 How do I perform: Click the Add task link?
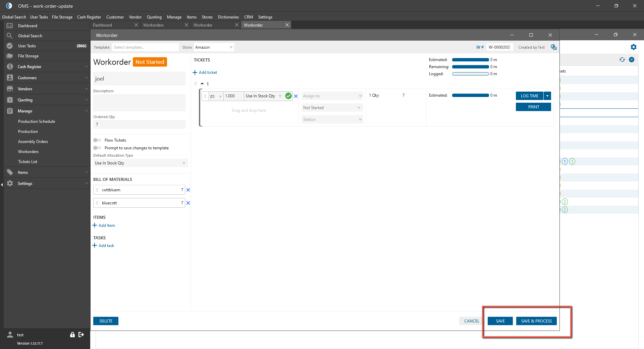(104, 246)
